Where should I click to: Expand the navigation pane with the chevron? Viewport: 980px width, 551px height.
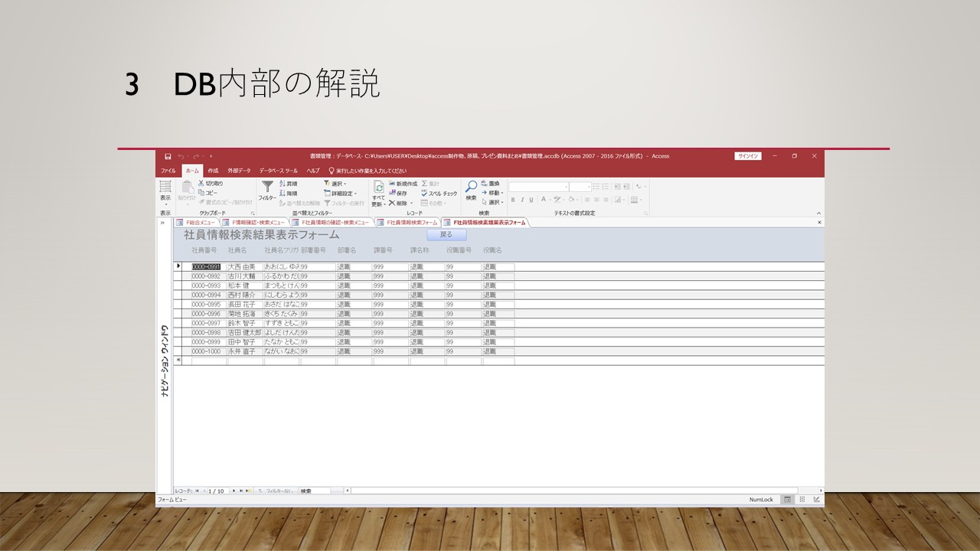click(162, 223)
